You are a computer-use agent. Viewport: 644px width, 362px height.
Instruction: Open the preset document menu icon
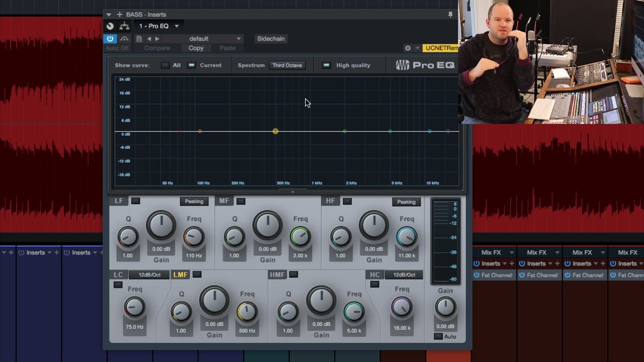click(x=139, y=39)
